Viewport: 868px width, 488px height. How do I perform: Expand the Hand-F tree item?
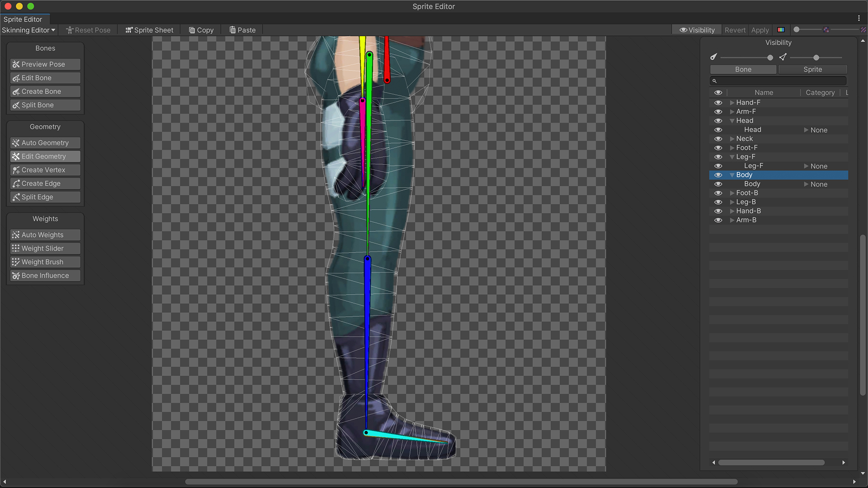733,103
